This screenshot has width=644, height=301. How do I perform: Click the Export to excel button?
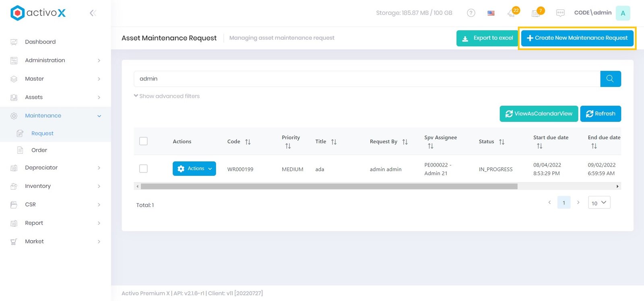pyautogui.click(x=487, y=38)
